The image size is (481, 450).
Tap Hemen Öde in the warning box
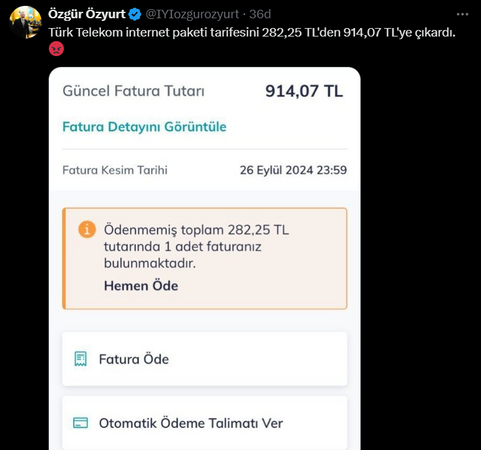[141, 286]
